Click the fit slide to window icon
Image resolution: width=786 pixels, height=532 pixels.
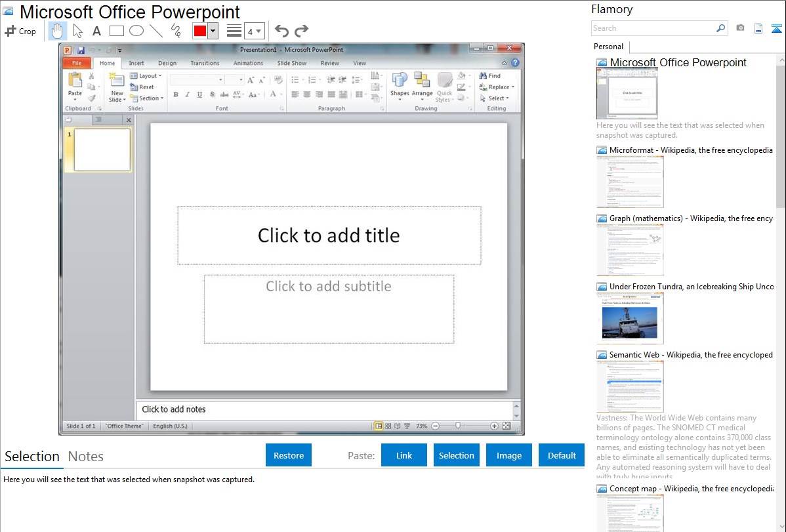[507, 426]
